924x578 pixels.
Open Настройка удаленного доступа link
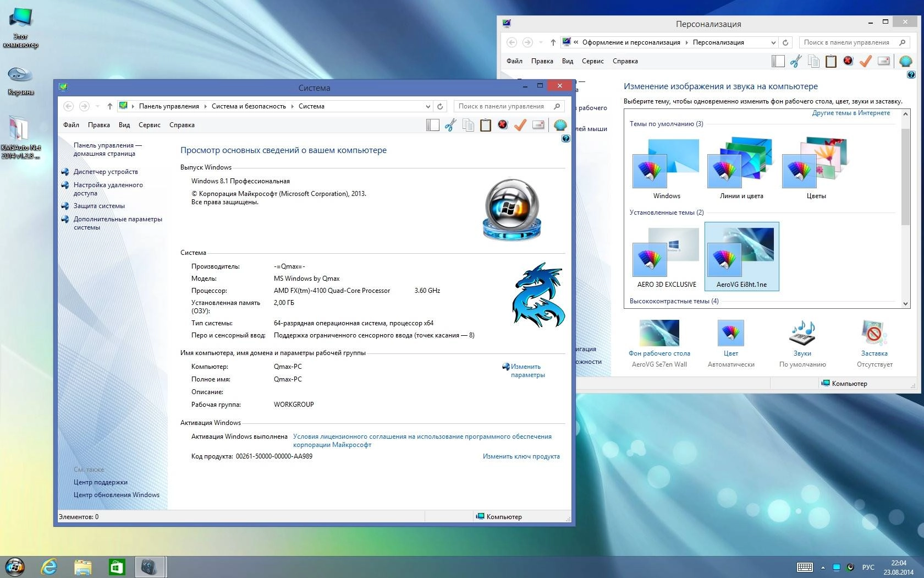point(108,189)
